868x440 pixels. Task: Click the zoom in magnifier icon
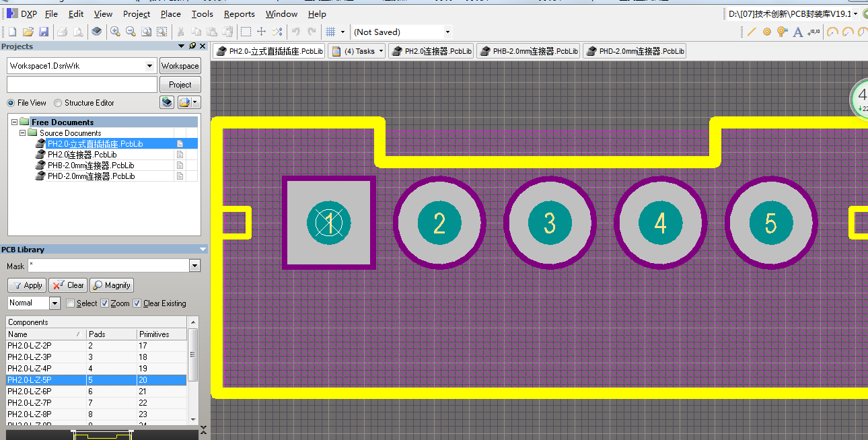pos(116,32)
